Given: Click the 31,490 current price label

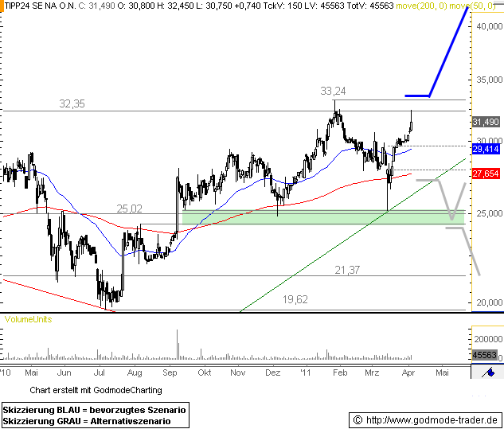Looking at the screenshot, I should pos(486,122).
